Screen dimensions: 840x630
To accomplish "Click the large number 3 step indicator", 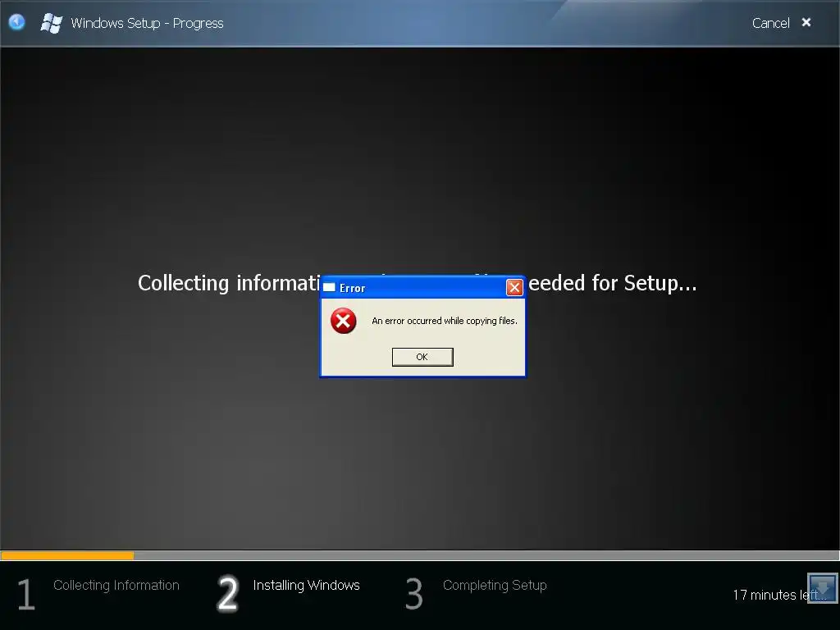I will click(x=414, y=594).
